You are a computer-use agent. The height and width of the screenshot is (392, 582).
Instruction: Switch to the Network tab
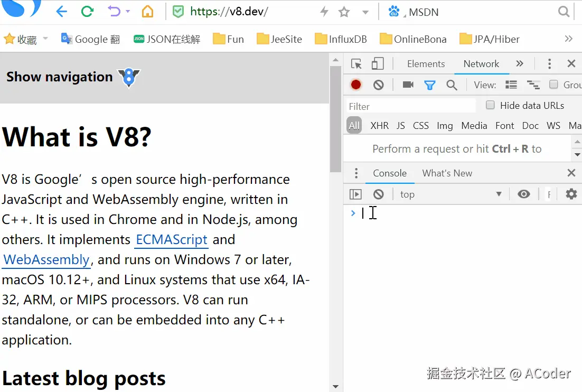tap(481, 64)
